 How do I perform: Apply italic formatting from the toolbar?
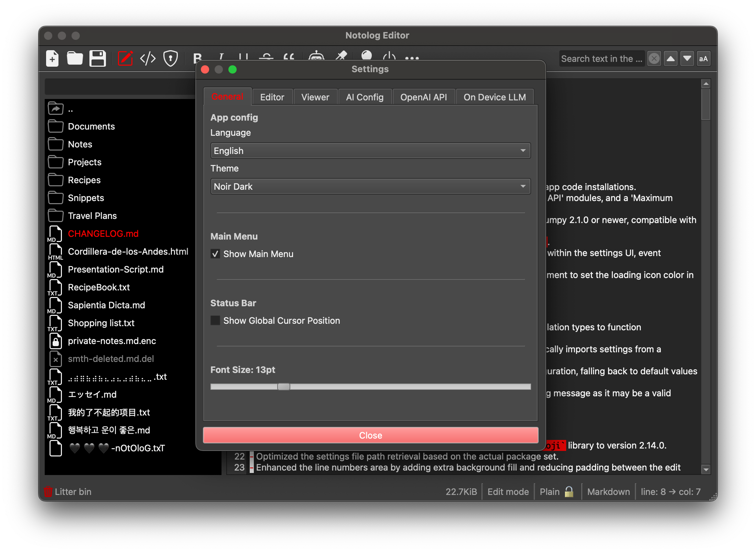pos(221,57)
